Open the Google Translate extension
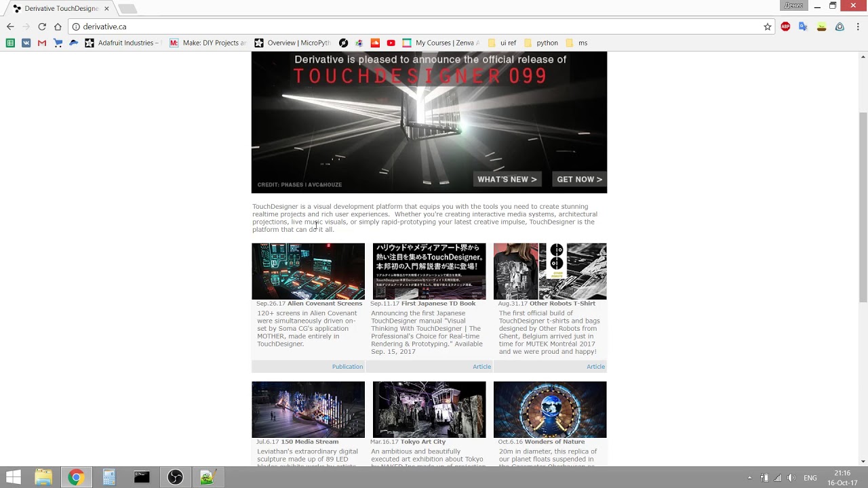Viewport: 868px width, 488px height. click(x=803, y=26)
